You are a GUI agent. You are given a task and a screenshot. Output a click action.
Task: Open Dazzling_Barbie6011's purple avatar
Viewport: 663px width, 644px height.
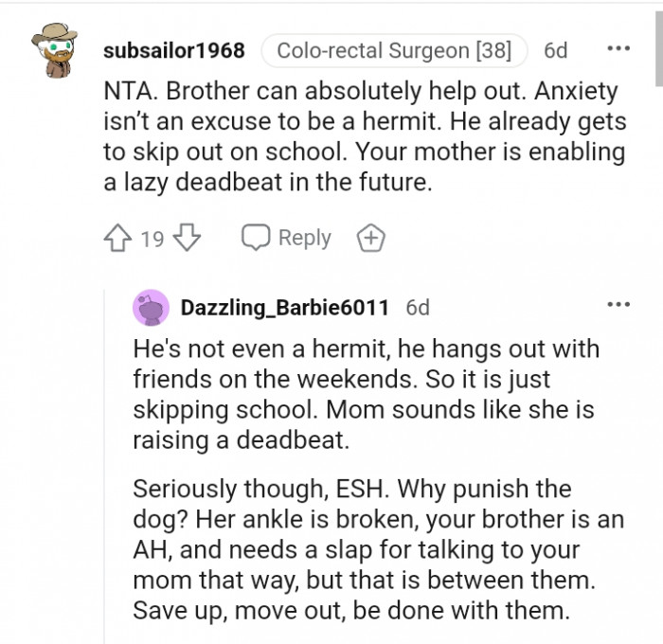click(x=152, y=308)
